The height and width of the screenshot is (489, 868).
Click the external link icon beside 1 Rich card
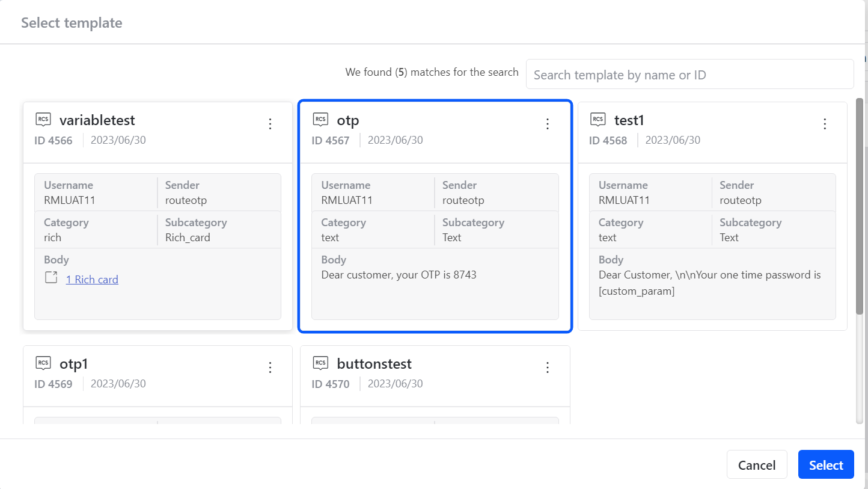pos(52,278)
